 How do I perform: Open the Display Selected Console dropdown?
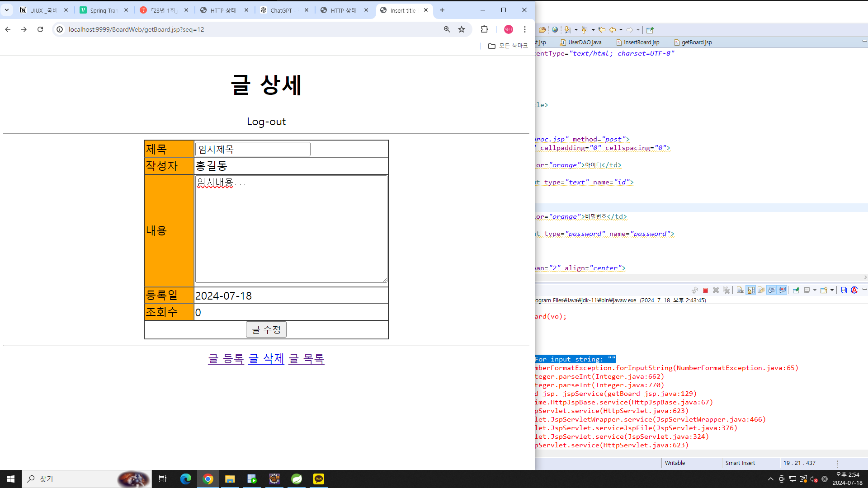point(815,290)
